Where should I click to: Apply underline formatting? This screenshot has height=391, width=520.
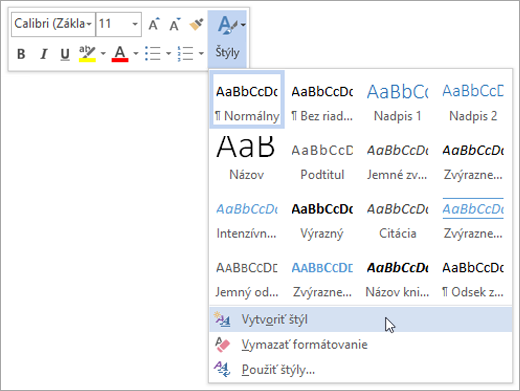point(65,54)
